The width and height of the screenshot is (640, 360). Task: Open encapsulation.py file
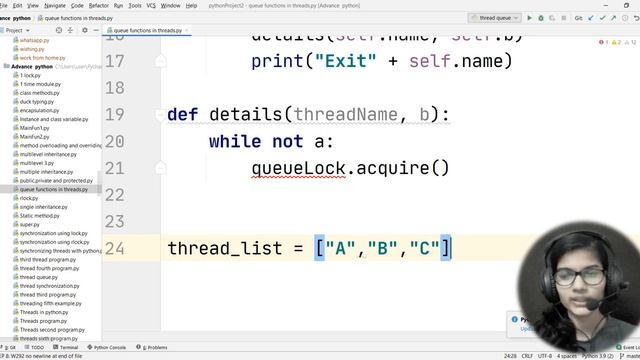click(36, 111)
